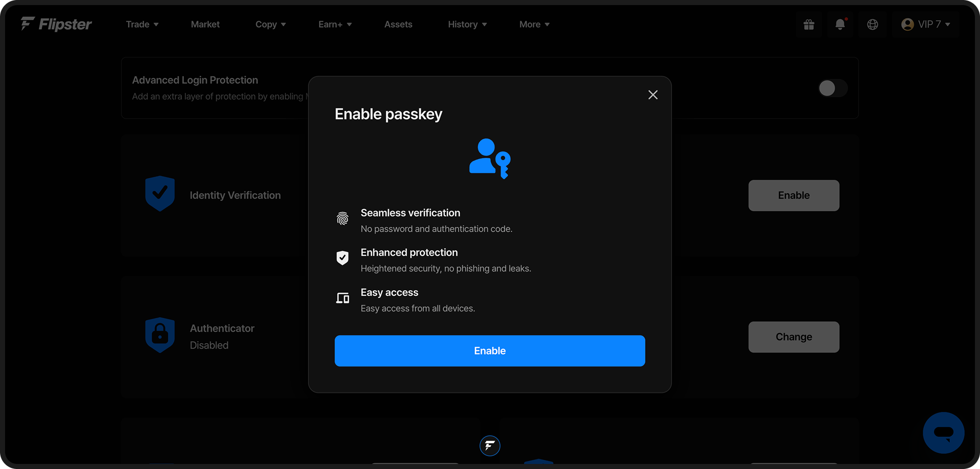Click the Easy access title
The height and width of the screenshot is (469, 980).
[x=389, y=292]
